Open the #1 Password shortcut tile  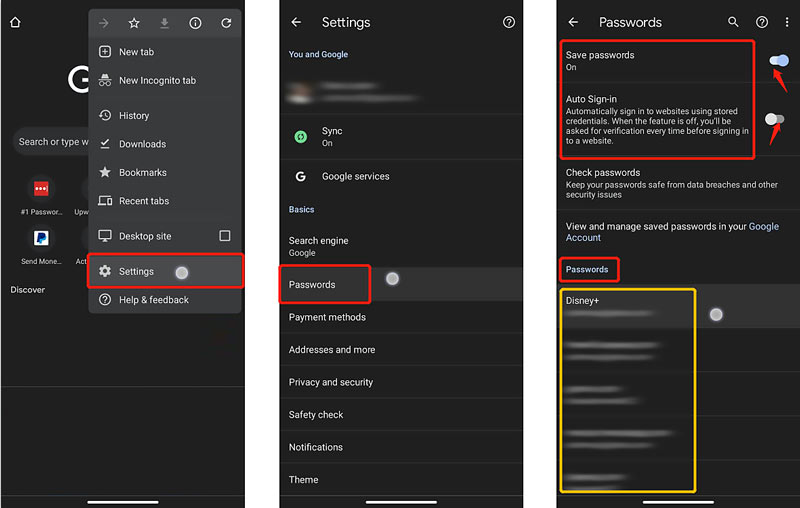pos(41,196)
